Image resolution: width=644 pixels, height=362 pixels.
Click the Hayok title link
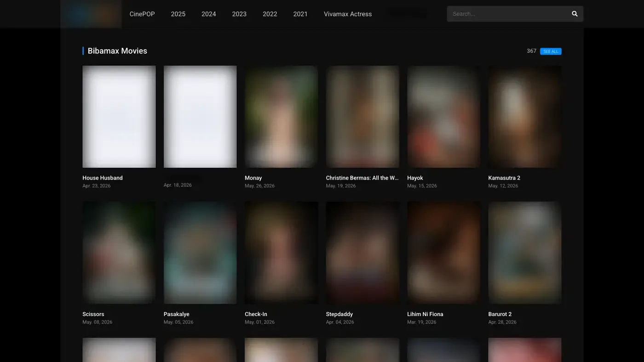point(415,178)
